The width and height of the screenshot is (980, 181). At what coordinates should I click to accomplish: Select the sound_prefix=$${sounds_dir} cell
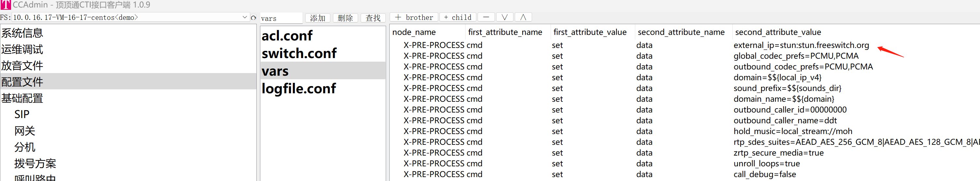[787, 88]
